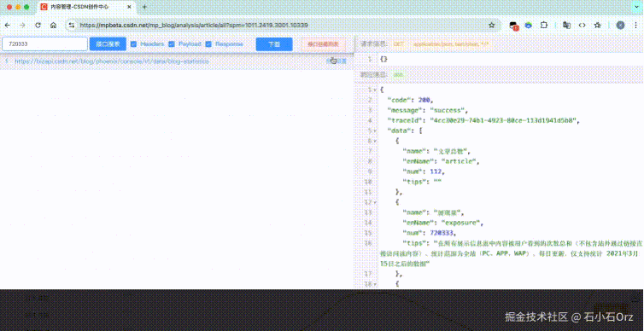This screenshot has height=331, width=644.
Task: Click the browser back arrow
Action: pos(8,25)
